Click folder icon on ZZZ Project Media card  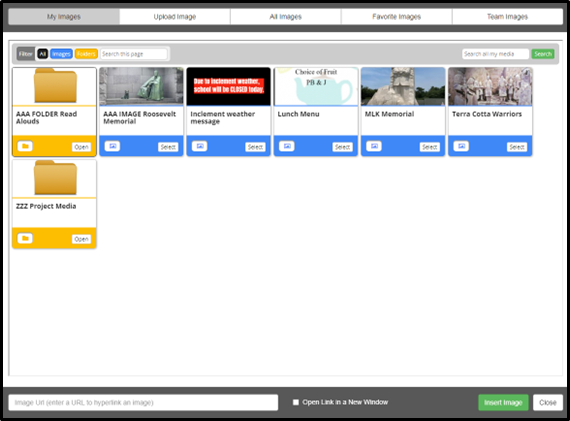click(25, 238)
